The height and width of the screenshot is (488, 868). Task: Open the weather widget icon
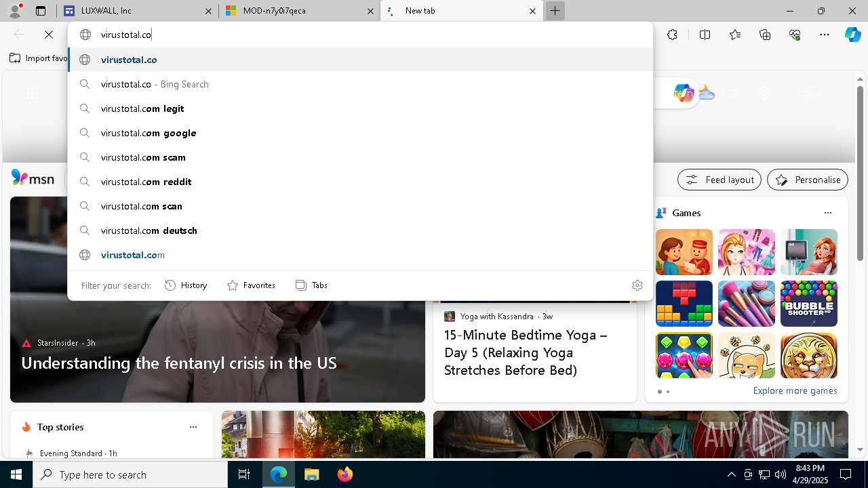coord(707,93)
